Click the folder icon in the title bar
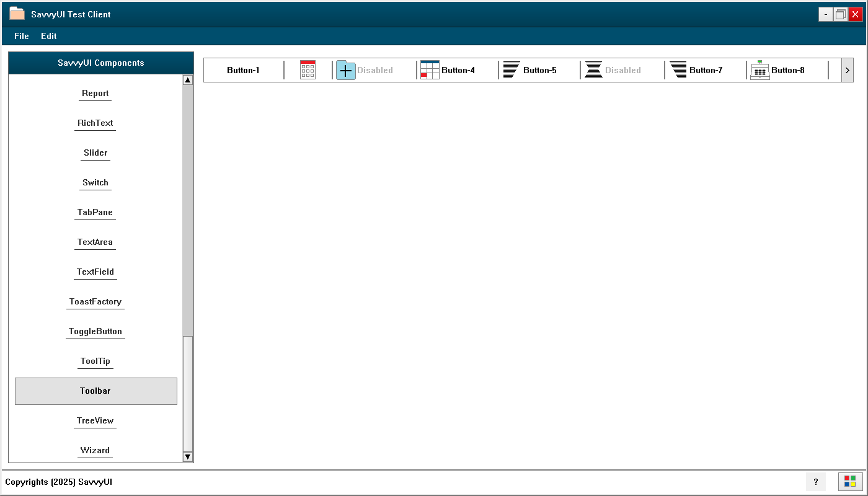Screen dimensions: 868x496 [x=18, y=13]
